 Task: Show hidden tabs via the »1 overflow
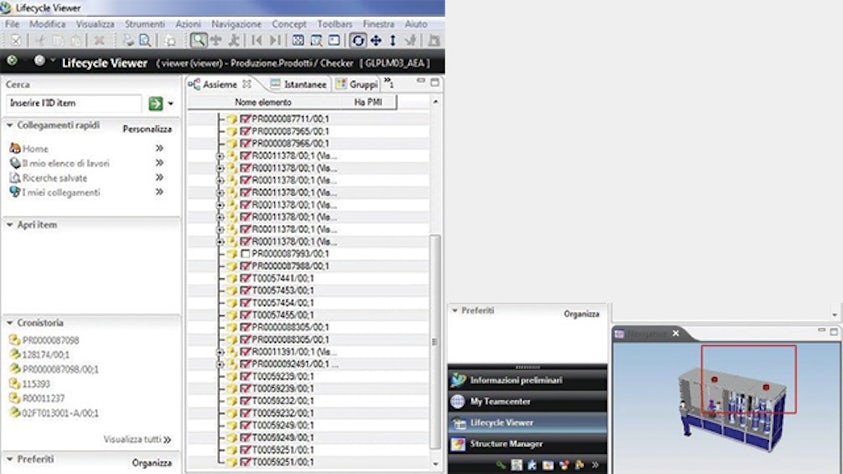tap(389, 83)
